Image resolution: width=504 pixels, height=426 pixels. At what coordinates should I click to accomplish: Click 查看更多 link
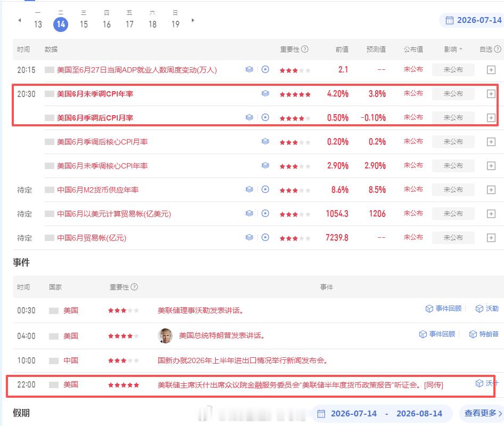click(x=483, y=413)
